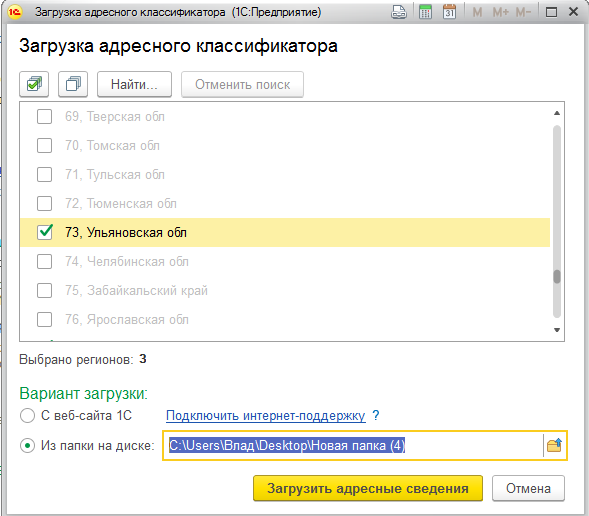
Task: Check the 72, Тюменская обл checkbox
Action: (44, 204)
